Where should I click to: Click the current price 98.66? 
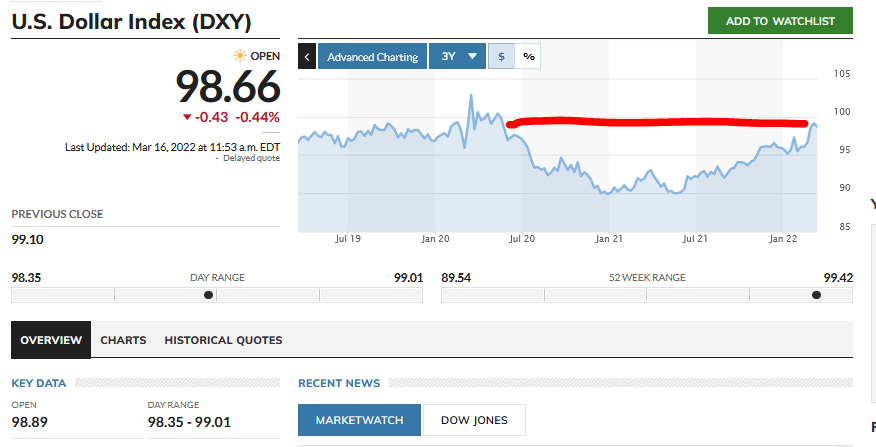click(228, 87)
